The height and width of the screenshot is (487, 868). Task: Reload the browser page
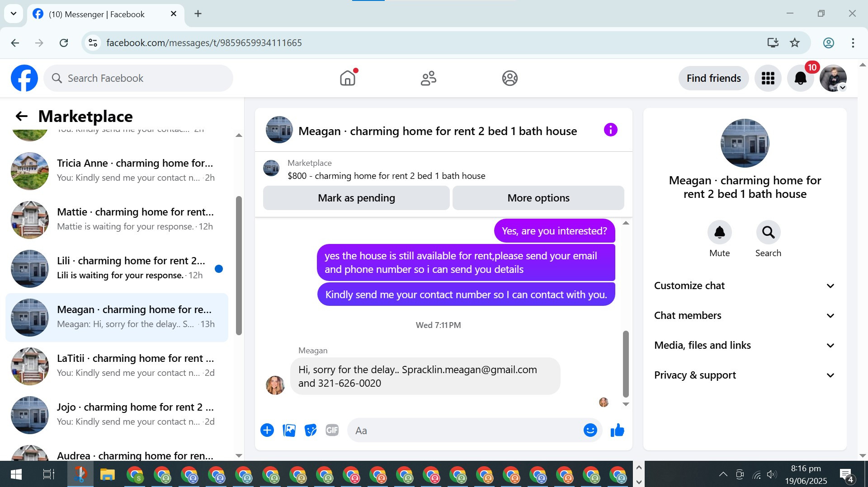pos(64,43)
